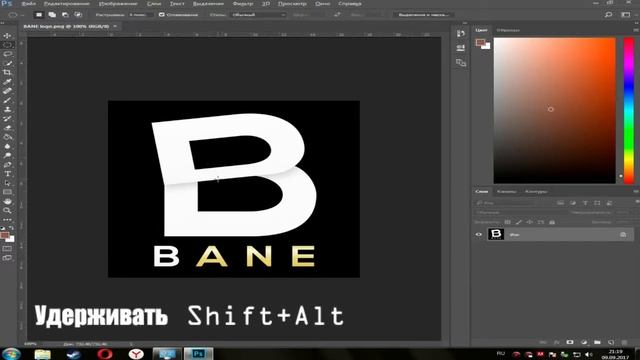640x360 pixels.
Task: Select the Brush tool
Action: [7, 100]
